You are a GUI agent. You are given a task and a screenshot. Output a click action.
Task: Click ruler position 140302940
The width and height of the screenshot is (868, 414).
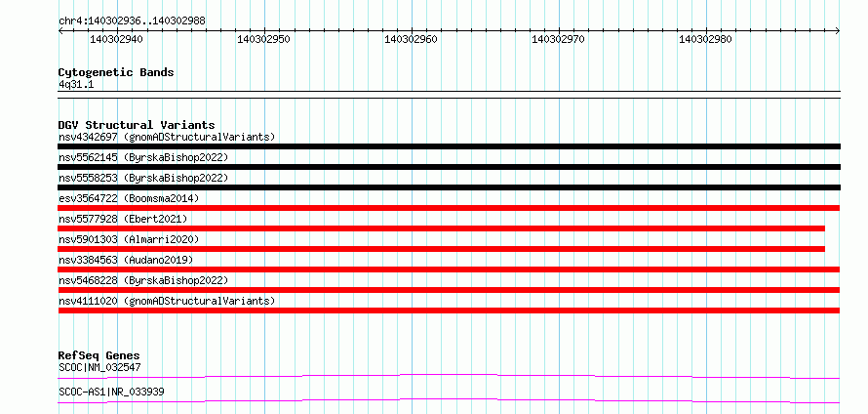[x=116, y=39]
